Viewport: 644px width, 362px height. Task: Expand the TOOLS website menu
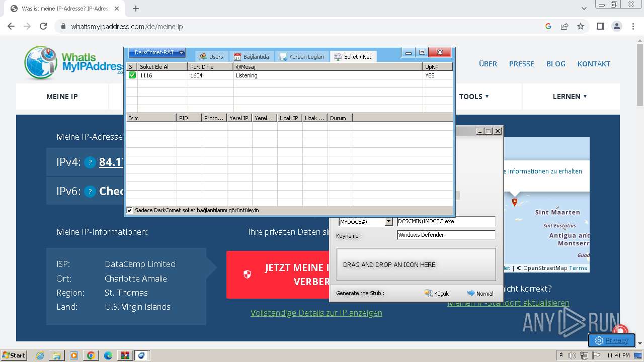coord(474,97)
